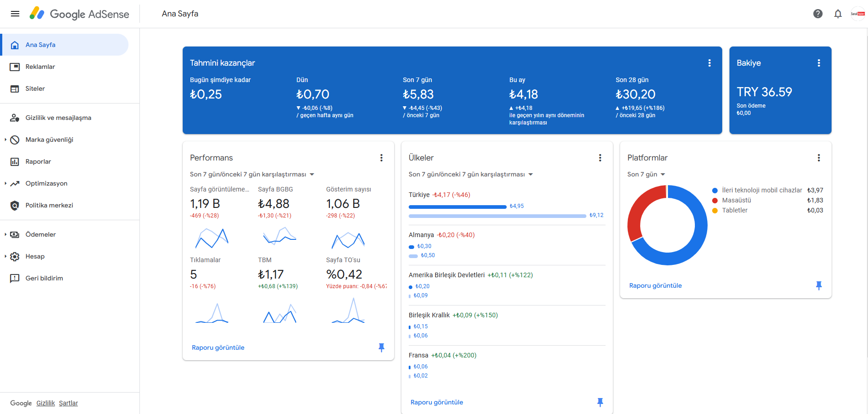The height and width of the screenshot is (414, 868).
Task: Click the Tıklamalar sparkline chart
Action: click(212, 314)
